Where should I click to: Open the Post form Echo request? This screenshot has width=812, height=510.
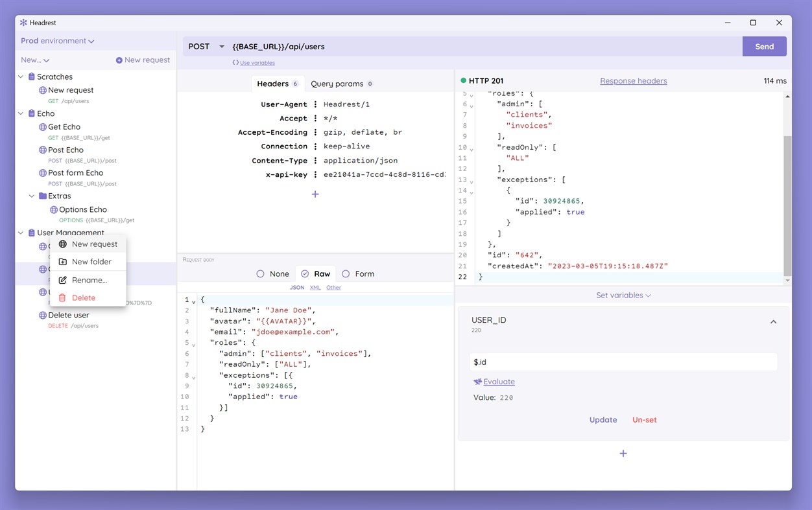[x=75, y=173]
